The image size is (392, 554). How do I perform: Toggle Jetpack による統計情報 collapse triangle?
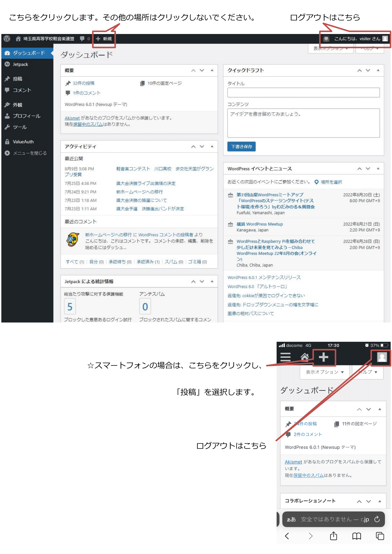pos(212,282)
